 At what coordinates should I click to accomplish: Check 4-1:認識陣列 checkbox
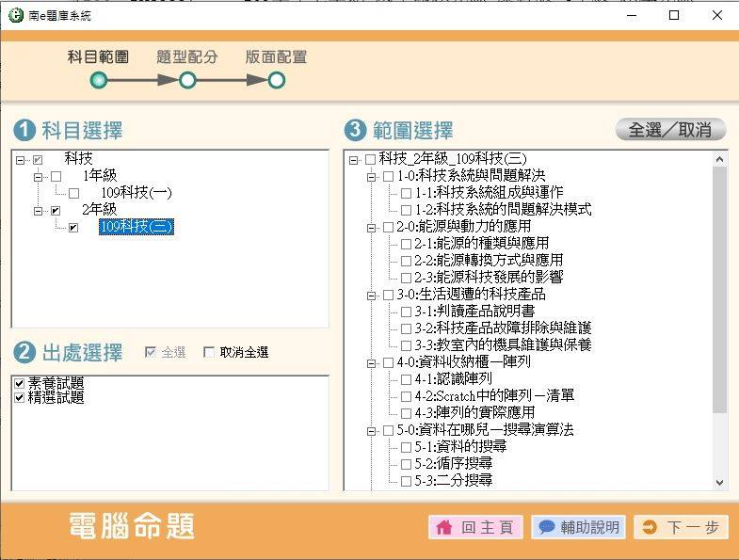coord(407,379)
